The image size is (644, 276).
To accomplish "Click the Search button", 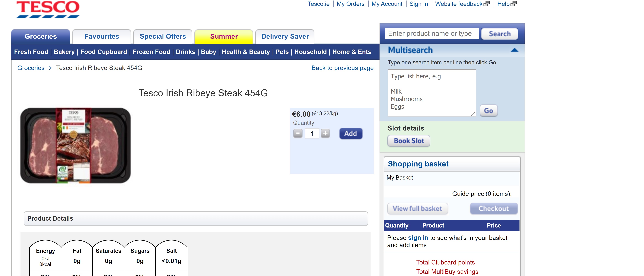I will (500, 34).
